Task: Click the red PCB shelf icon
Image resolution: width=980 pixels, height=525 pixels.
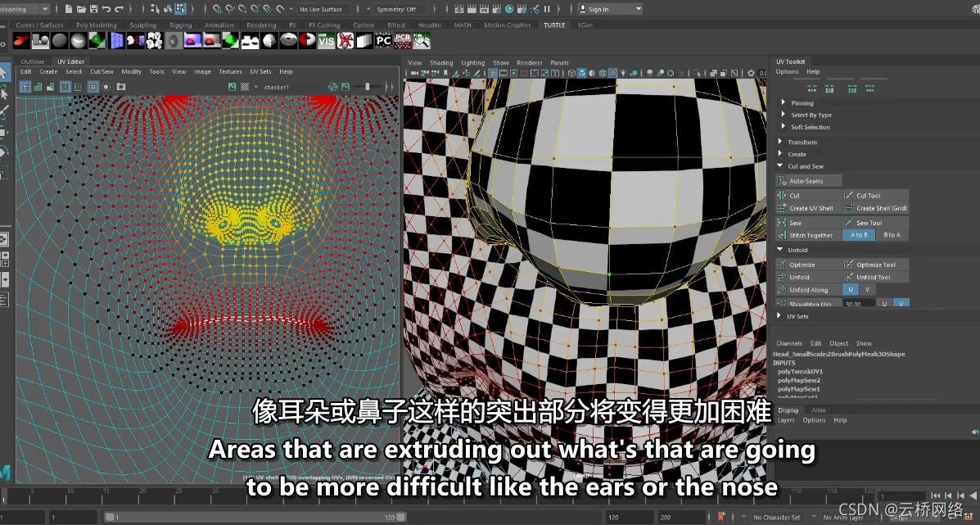Action: pos(403,41)
